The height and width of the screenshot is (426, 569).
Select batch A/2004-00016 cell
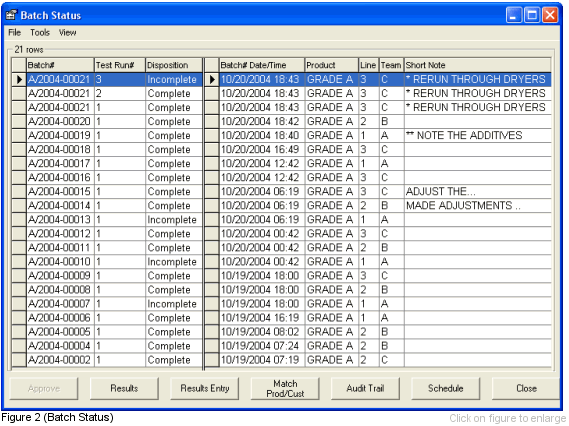[x=60, y=177]
